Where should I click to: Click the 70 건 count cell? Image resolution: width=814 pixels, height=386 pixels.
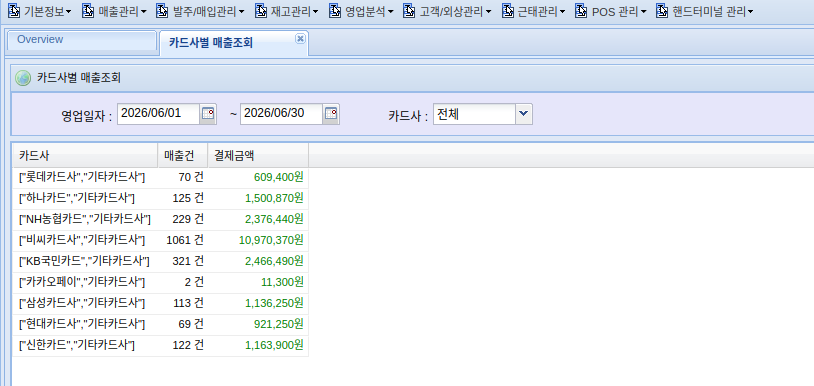(x=183, y=177)
